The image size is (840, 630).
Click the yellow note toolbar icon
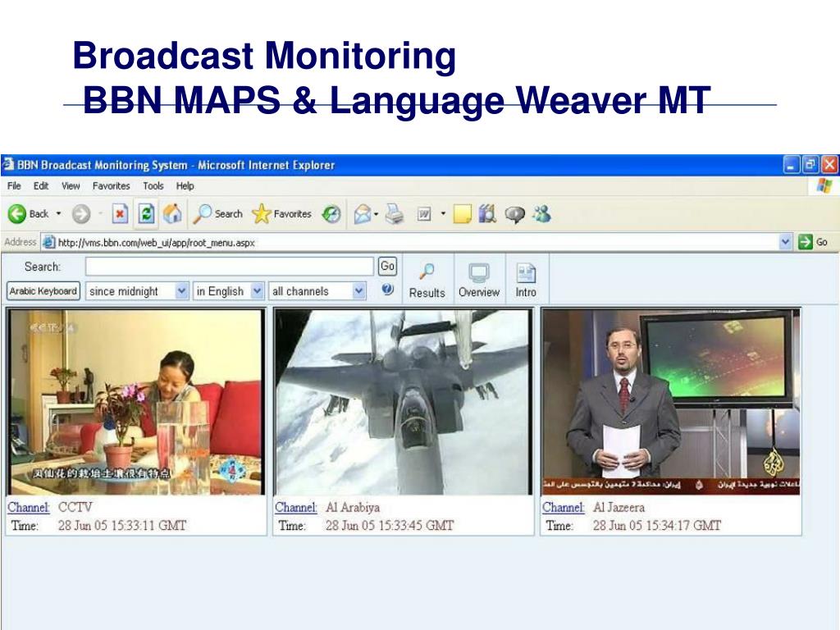click(x=462, y=214)
